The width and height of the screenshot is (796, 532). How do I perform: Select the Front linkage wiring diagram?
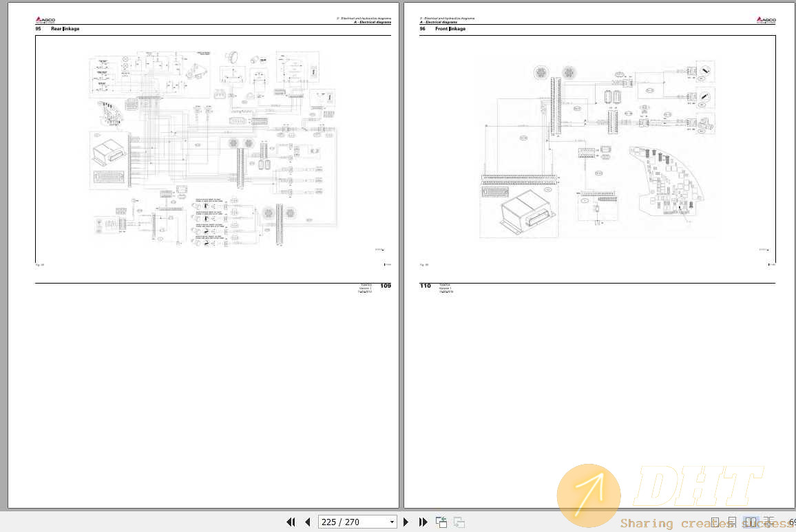pyautogui.click(x=598, y=148)
